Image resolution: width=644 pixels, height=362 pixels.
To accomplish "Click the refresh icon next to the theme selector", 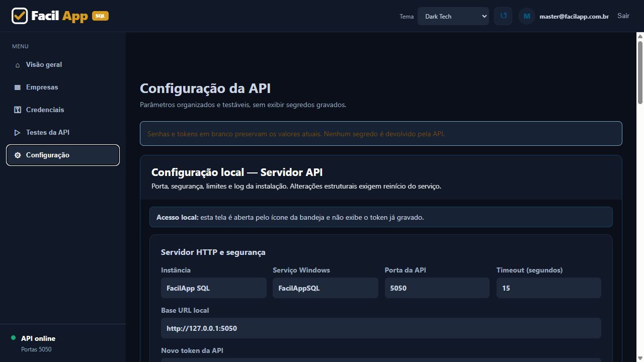I will click(x=503, y=16).
